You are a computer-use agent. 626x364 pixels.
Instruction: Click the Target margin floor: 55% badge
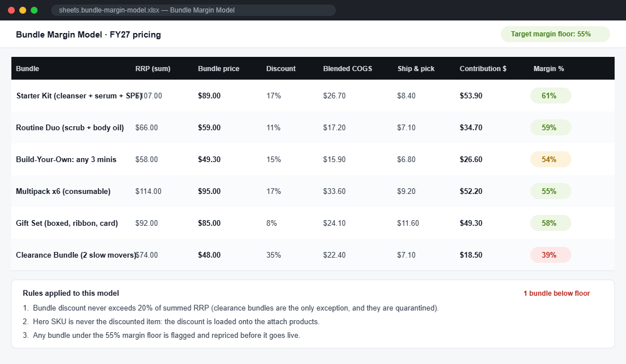tap(555, 34)
